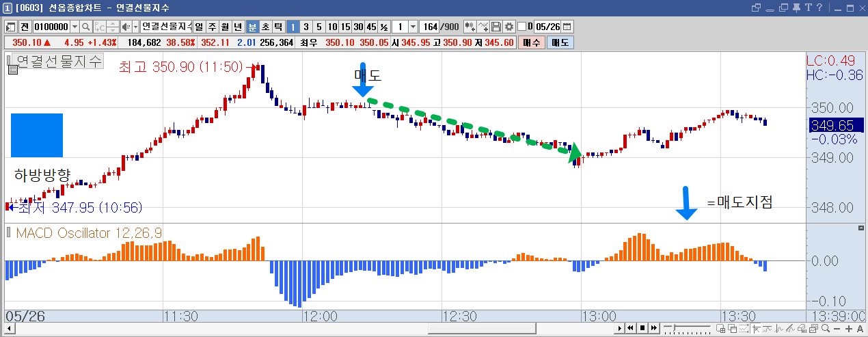Click the add candlestick indicator icon

coord(470,27)
